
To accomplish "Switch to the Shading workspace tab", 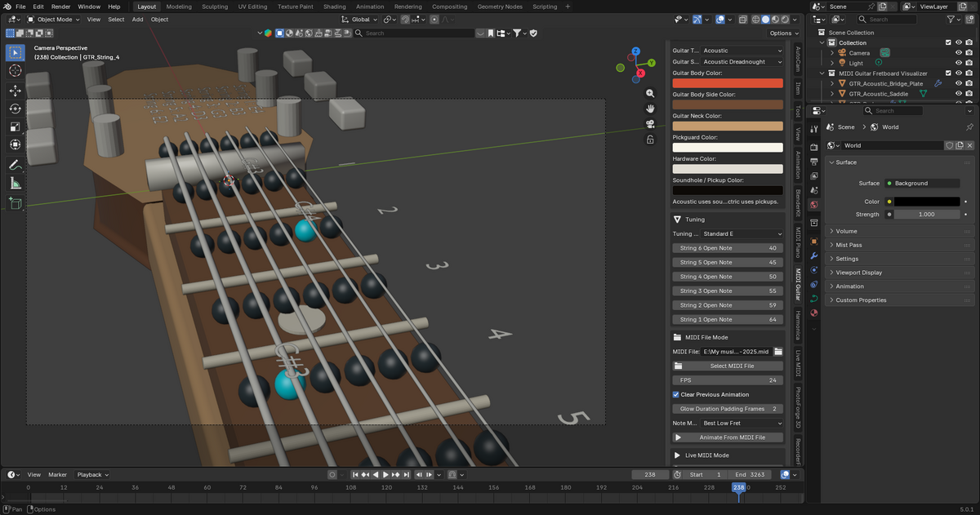I will point(334,7).
